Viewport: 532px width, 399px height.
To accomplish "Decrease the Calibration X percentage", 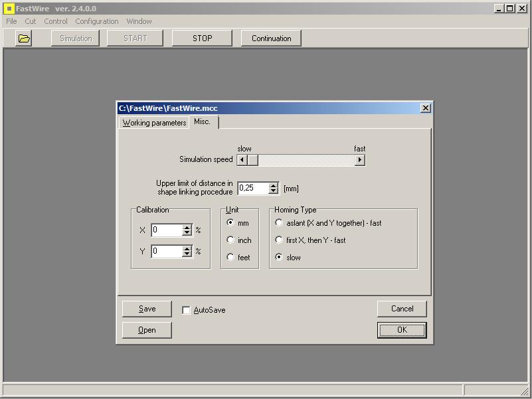I will click(187, 234).
